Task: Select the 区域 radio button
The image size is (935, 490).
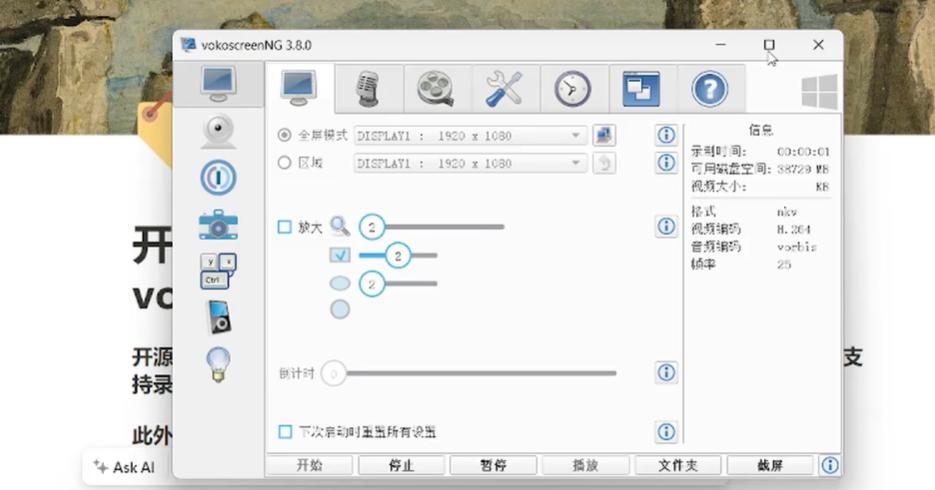Action: 285,163
